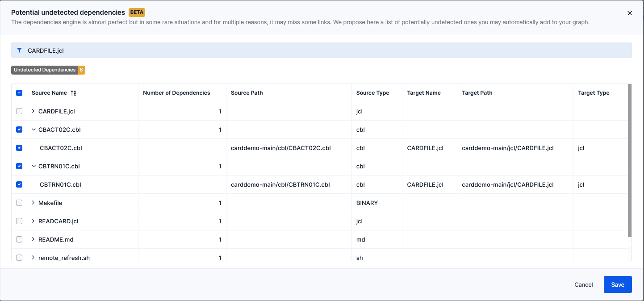Click dependency count 1 in Makefile row
Screen dimensions: 644x301
[220, 203]
